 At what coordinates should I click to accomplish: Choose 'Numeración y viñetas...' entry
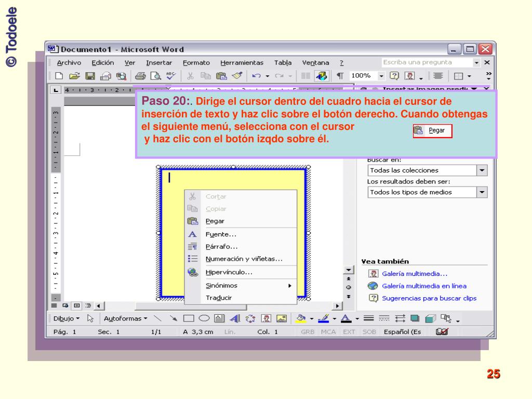pyautogui.click(x=241, y=259)
